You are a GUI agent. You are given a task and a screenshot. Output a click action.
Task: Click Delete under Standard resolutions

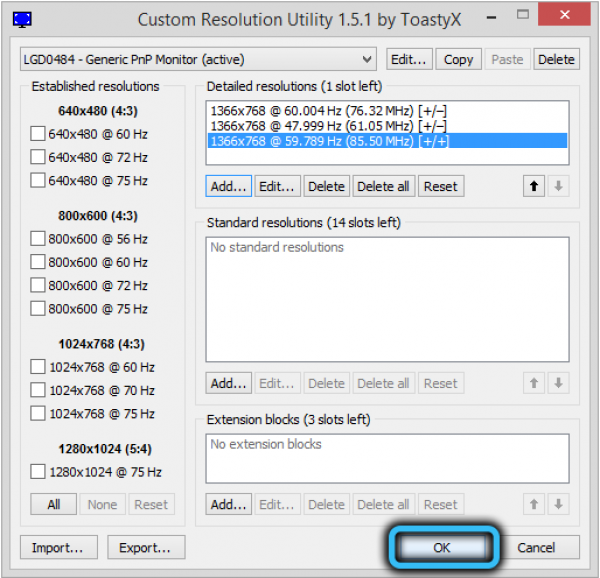326,383
